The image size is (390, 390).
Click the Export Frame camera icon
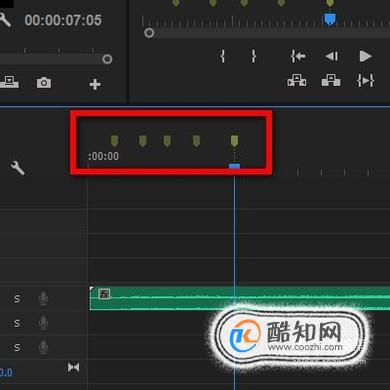44,83
